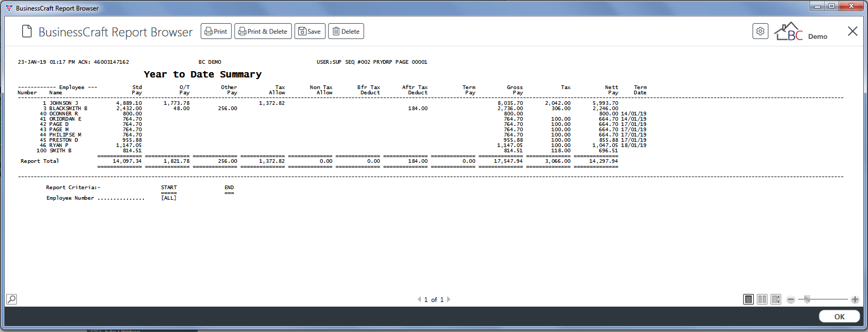Image resolution: width=868 pixels, height=332 pixels.
Task: Click the 'Std Pay' column header
Action: tap(137, 90)
